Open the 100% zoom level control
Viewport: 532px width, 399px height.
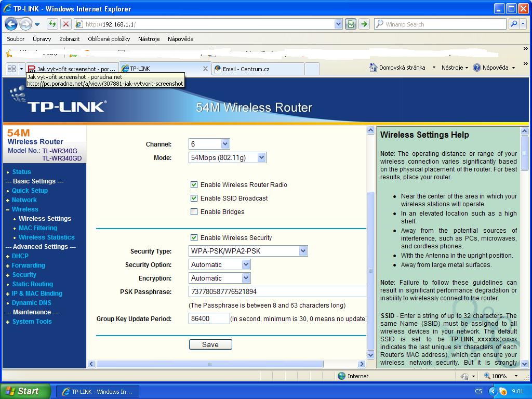coord(501,376)
